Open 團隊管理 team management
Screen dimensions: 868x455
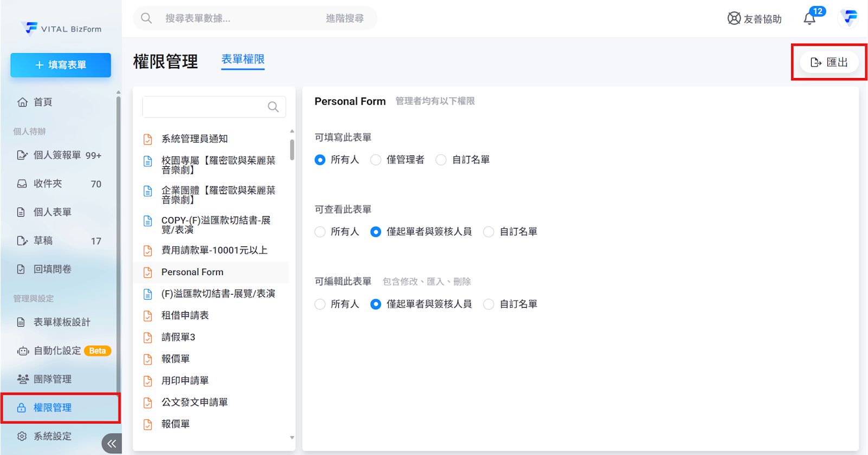point(52,379)
